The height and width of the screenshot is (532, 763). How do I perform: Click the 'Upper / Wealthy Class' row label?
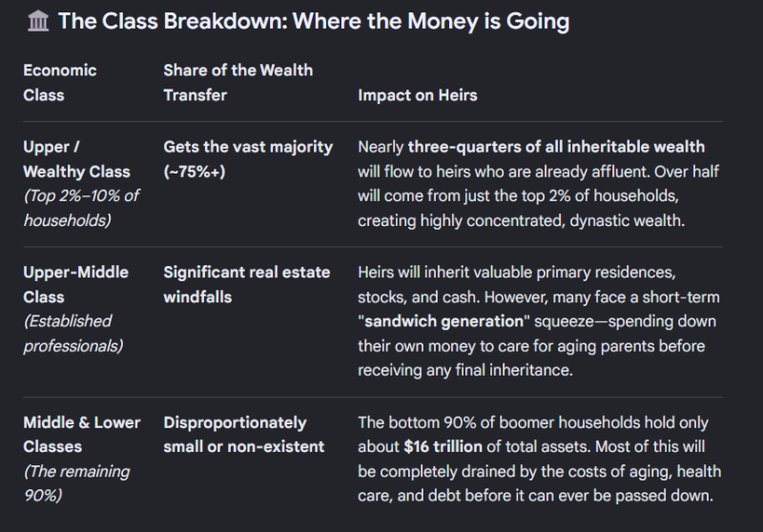coord(76,159)
